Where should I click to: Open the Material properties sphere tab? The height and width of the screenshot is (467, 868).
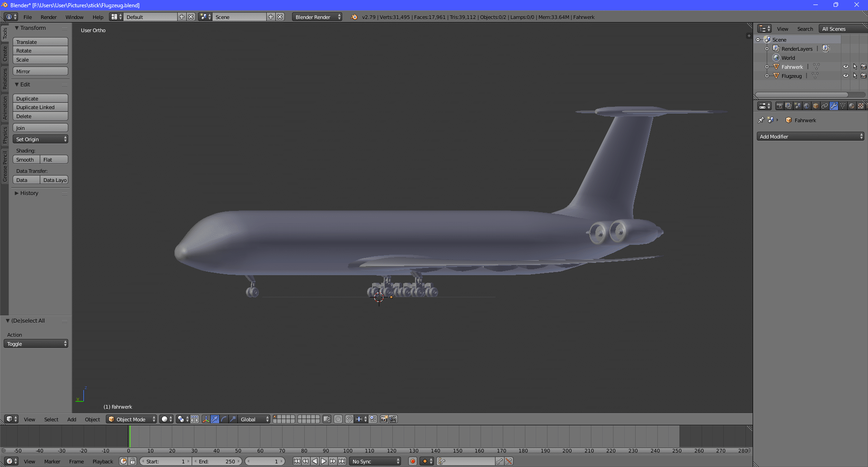852,106
